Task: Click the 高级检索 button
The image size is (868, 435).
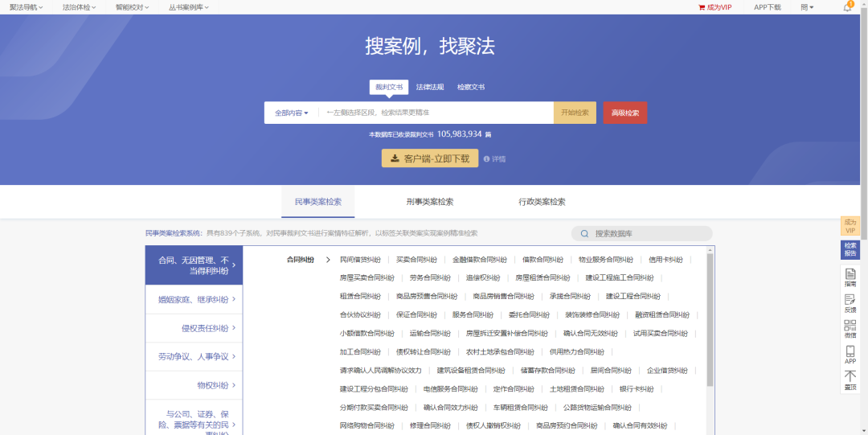Action: [x=625, y=113]
